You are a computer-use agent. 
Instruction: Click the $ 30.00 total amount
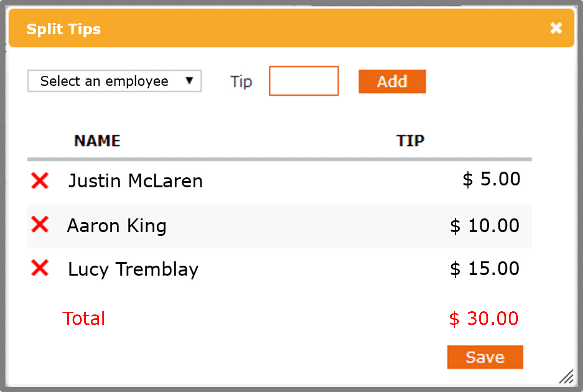point(483,318)
